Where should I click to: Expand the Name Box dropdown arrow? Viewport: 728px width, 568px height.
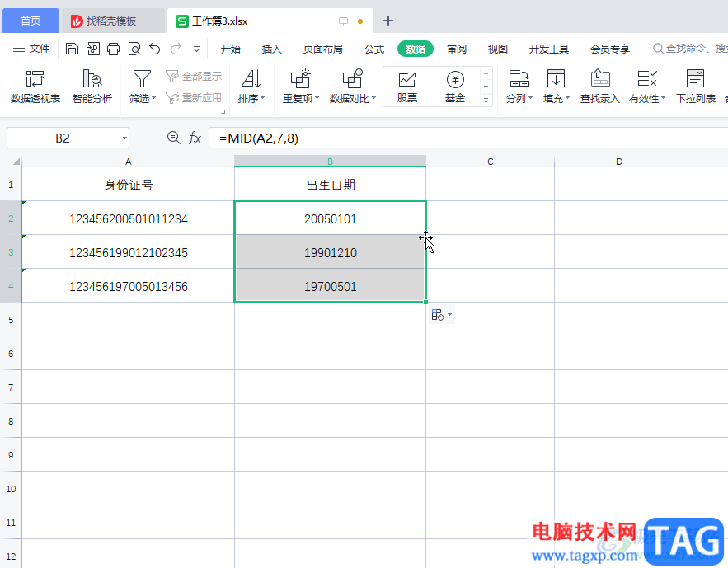point(124,138)
